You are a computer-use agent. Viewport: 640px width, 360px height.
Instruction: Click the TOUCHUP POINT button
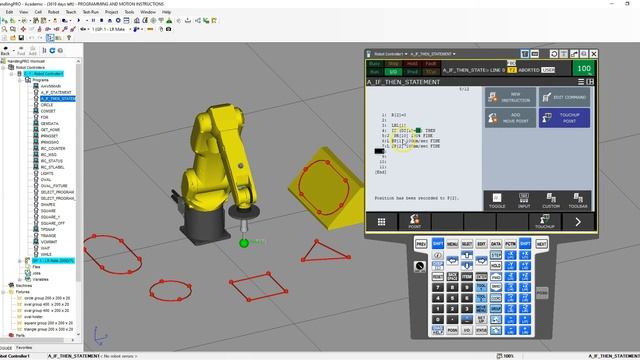564,118
